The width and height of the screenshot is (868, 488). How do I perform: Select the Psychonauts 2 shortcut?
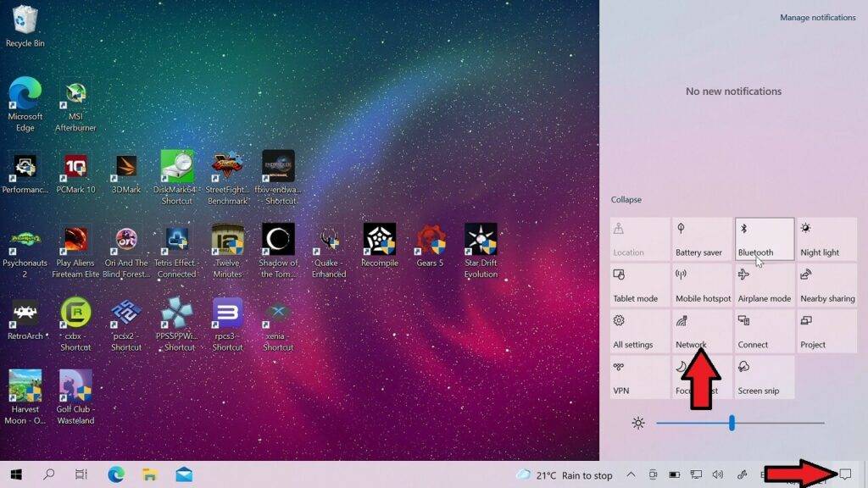(x=25, y=252)
